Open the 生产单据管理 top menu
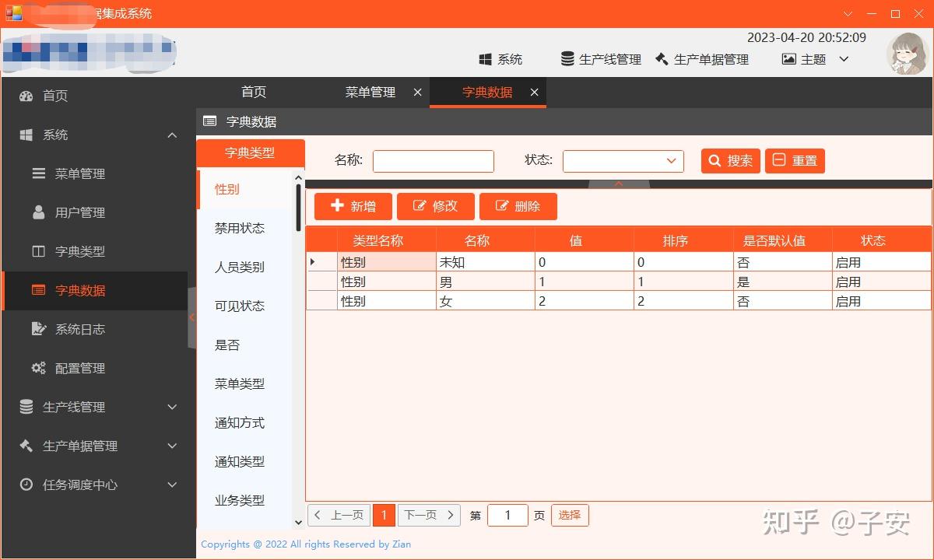The image size is (934, 560). pyautogui.click(x=703, y=58)
